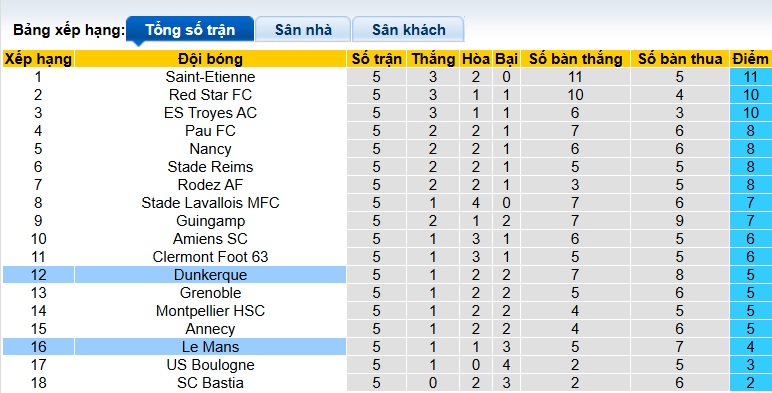Open the SC Bastia team link
The width and height of the screenshot is (772, 393).
[210, 383]
